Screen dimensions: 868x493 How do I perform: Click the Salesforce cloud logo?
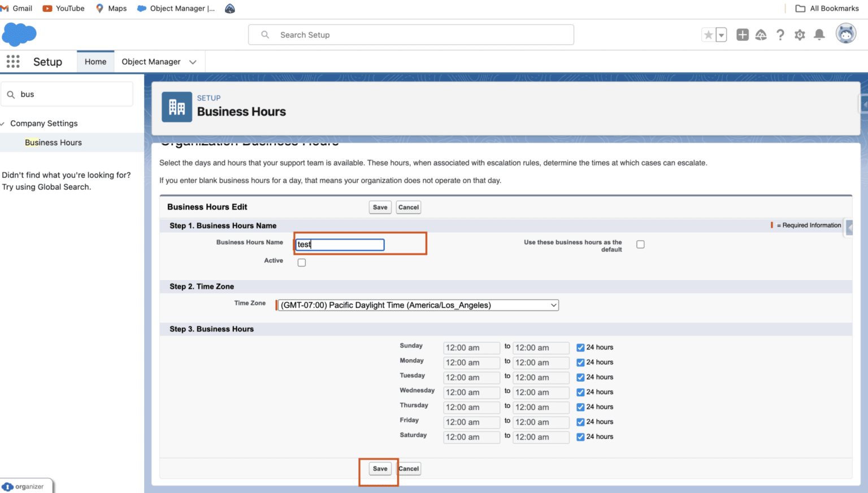coord(19,34)
